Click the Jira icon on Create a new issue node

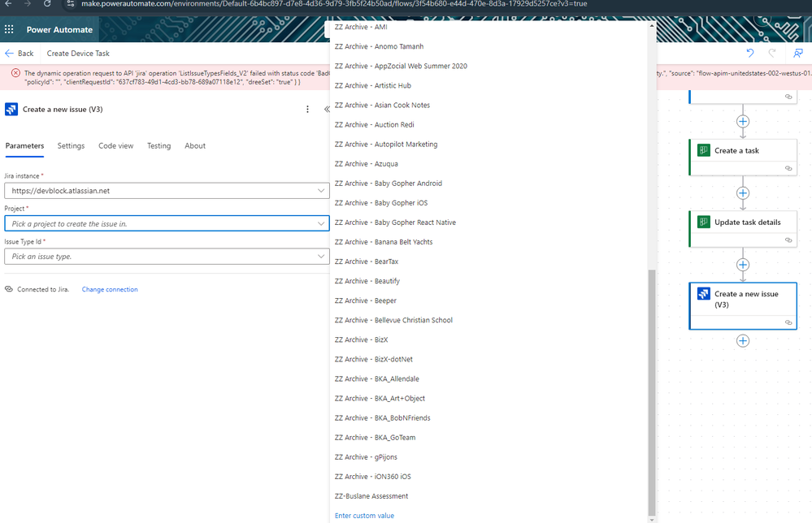coord(703,294)
